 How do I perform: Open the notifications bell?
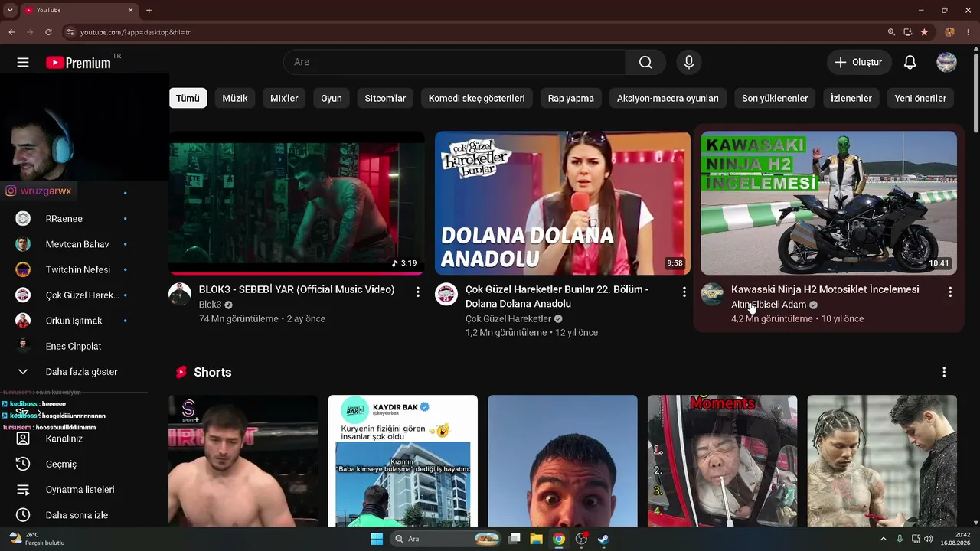pyautogui.click(x=910, y=62)
